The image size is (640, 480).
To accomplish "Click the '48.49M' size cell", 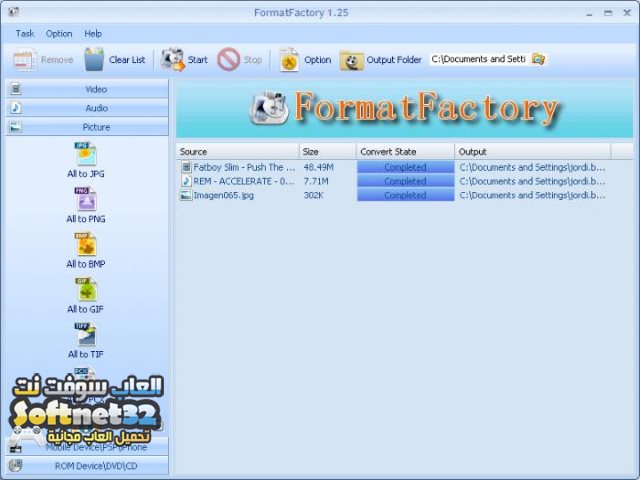I will click(x=318, y=167).
